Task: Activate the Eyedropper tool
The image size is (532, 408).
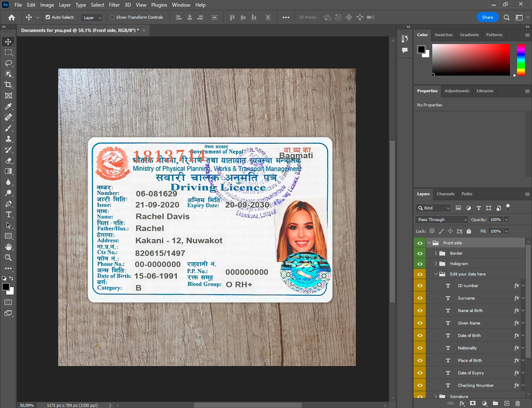Action: point(8,106)
